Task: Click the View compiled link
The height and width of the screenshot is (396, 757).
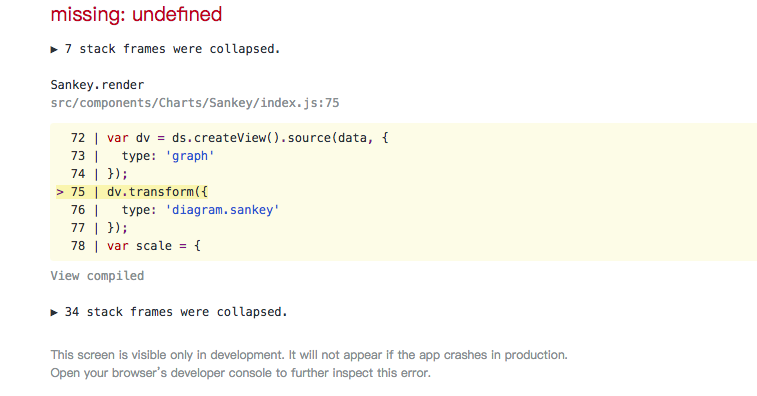Action: (x=97, y=276)
